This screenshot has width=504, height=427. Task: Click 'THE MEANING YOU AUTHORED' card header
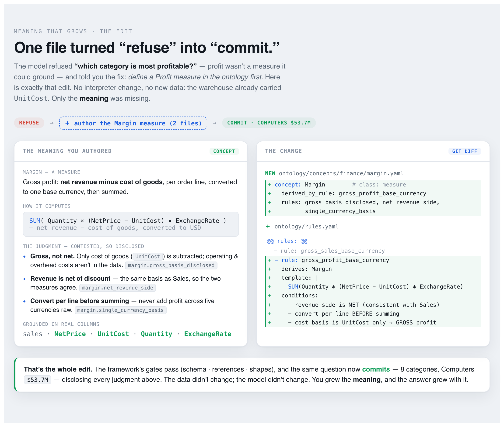click(x=67, y=151)
